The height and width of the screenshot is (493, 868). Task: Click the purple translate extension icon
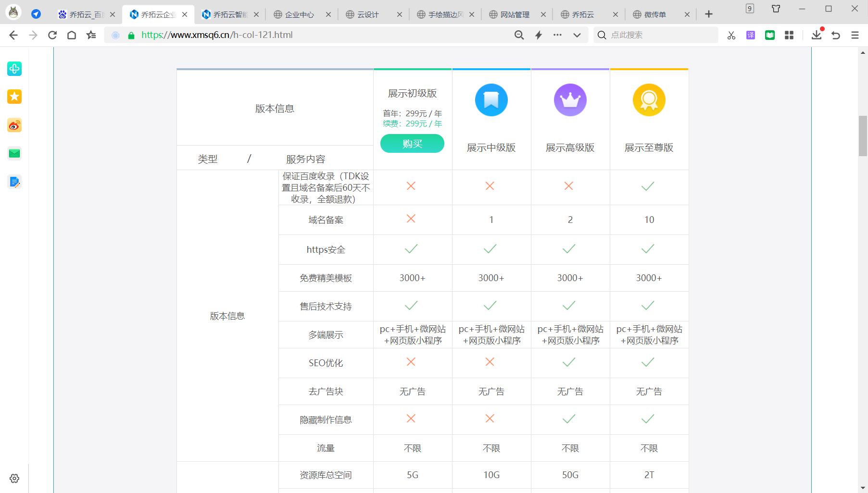click(x=750, y=35)
